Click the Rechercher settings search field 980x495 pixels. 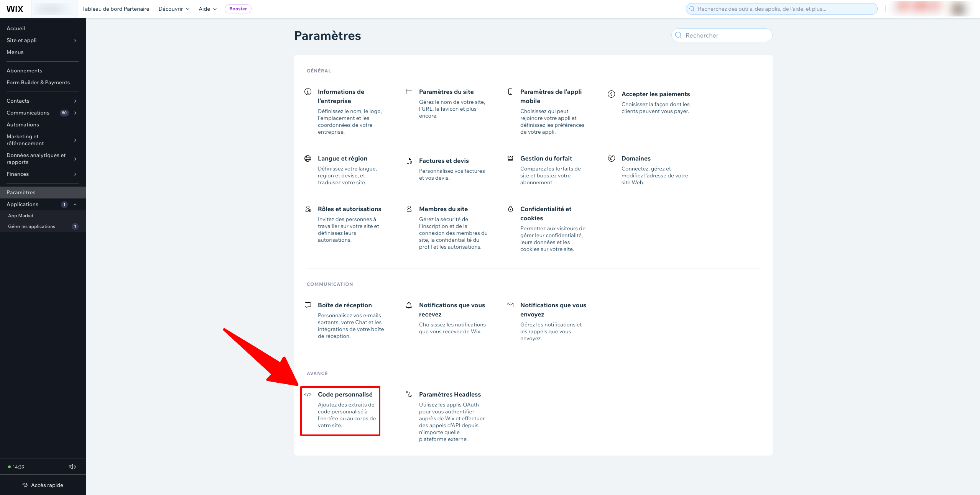click(722, 35)
